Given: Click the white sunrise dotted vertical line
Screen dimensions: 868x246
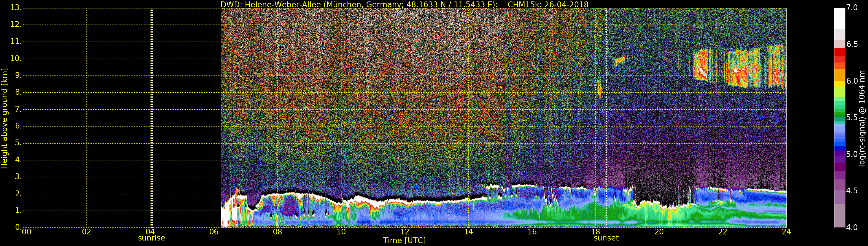Looking at the screenshot, I should 152,118.
